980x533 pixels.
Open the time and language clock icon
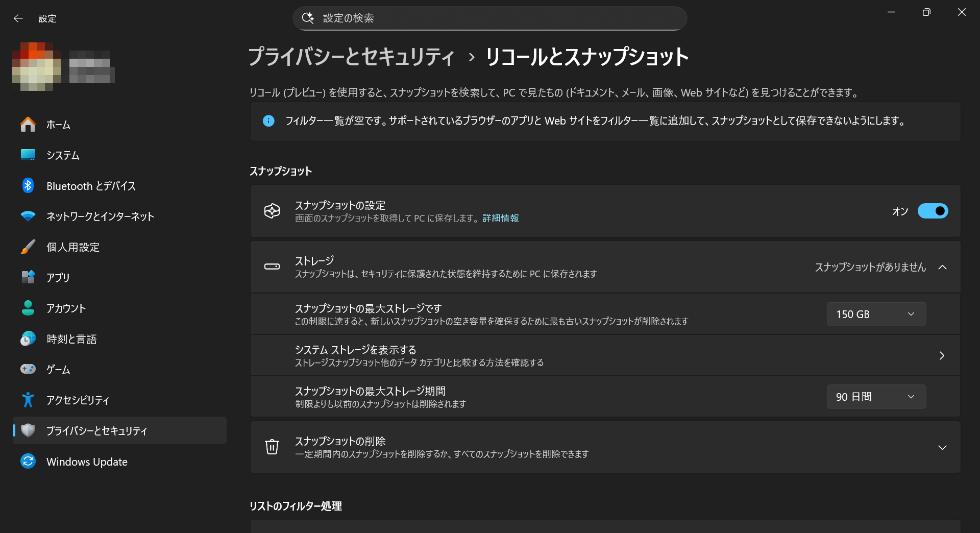(28, 338)
